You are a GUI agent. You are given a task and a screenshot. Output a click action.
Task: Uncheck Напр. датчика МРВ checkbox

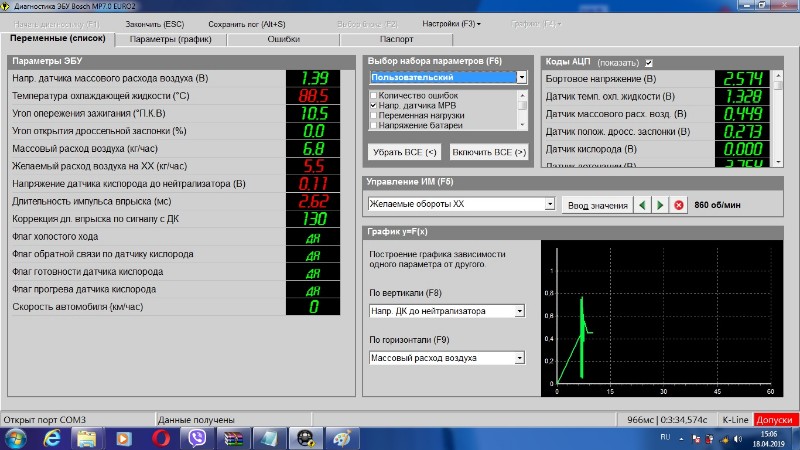[x=374, y=105]
